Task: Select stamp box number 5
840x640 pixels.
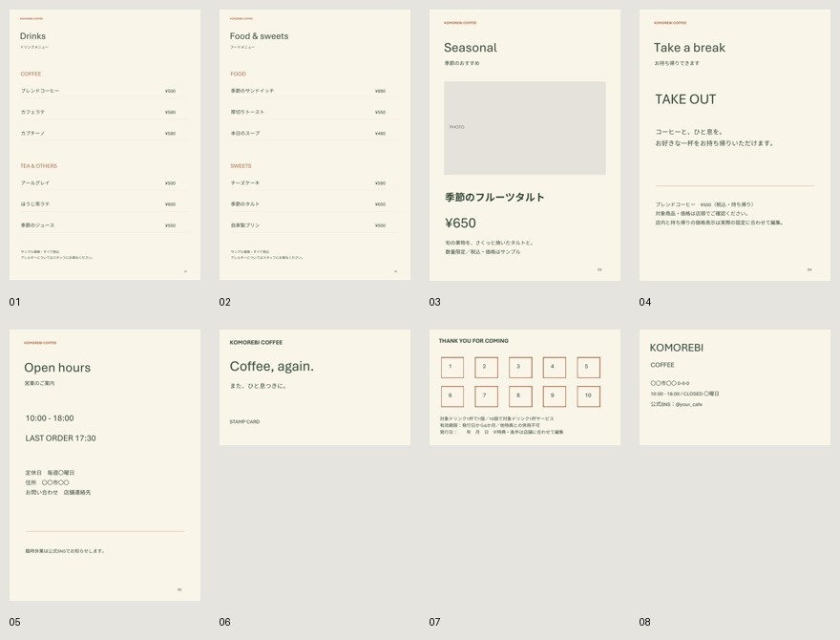Action: click(x=588, y=367)
